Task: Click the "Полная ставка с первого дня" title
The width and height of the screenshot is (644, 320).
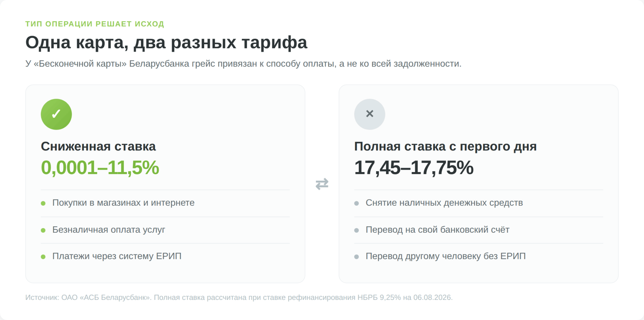Action: point(445,146)
